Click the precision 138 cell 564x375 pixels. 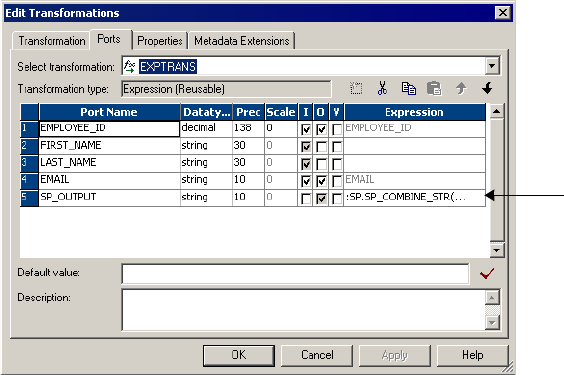248,128
